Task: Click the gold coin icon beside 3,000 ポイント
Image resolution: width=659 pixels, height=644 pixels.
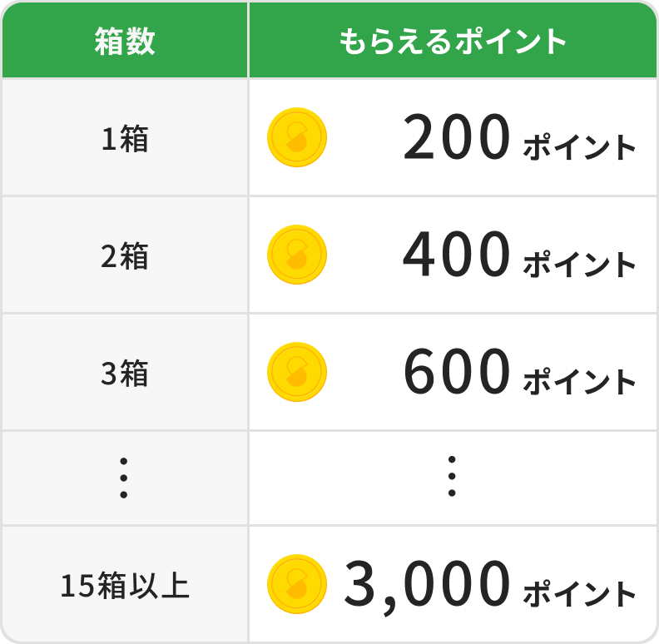Action: (x=297, y=584)
